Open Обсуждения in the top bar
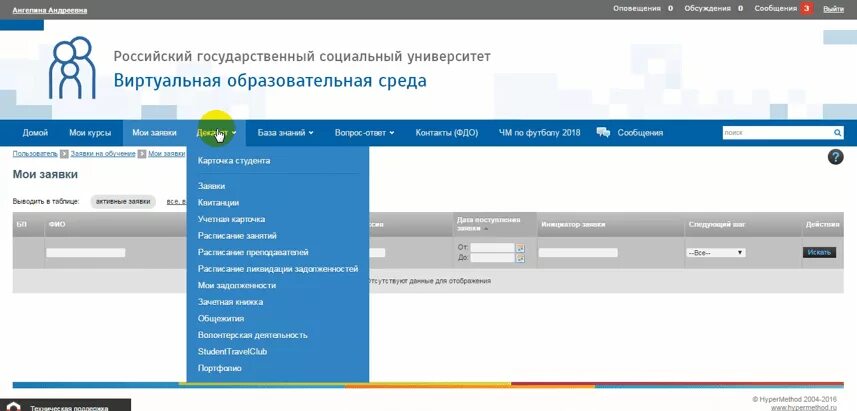857x411 pixels. [x=707, y=8]
